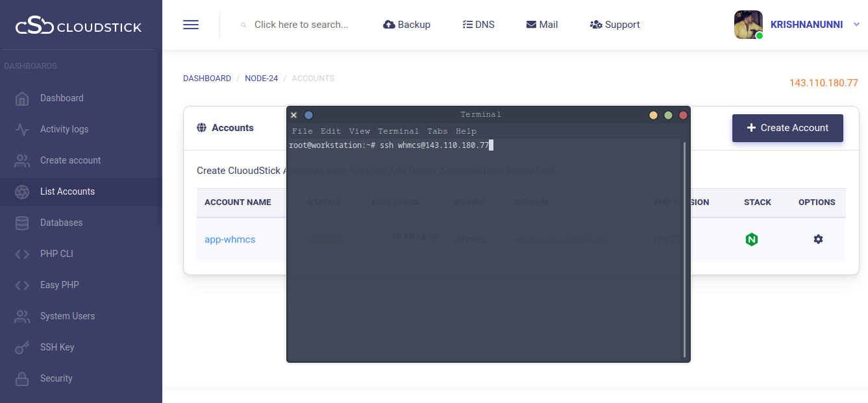
Task: Open SSH Key in the sidebar
Action: [57, 347]
